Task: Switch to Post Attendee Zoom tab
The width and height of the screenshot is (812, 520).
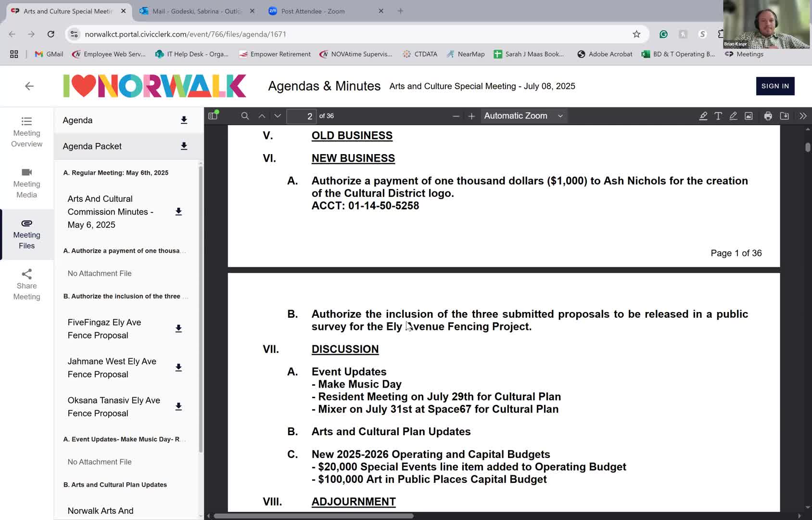Action: (x=326, y=11)
